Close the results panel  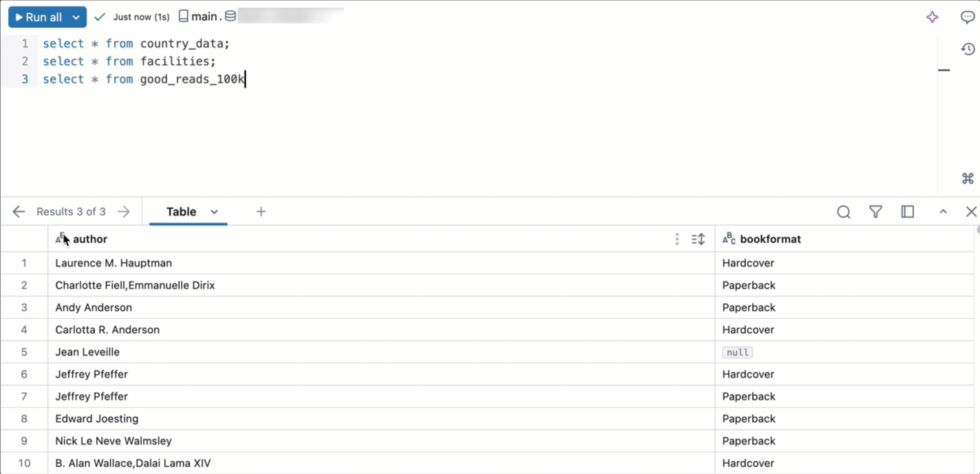[x=971, y=211]
